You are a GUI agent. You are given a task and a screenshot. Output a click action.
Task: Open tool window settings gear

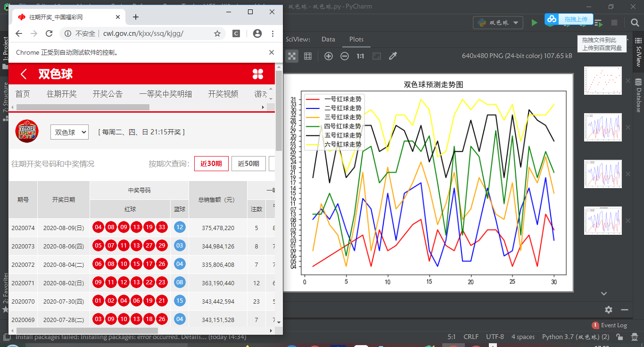point(609,310)
